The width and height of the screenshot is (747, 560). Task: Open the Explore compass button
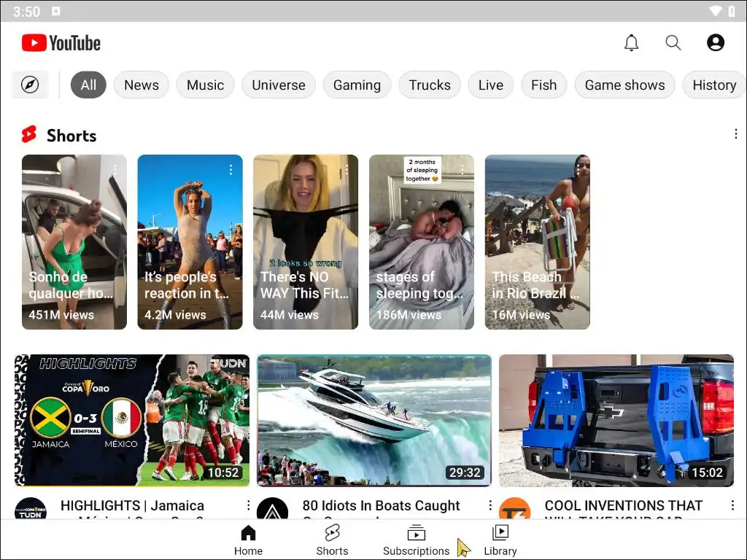[x=29, y=85]
